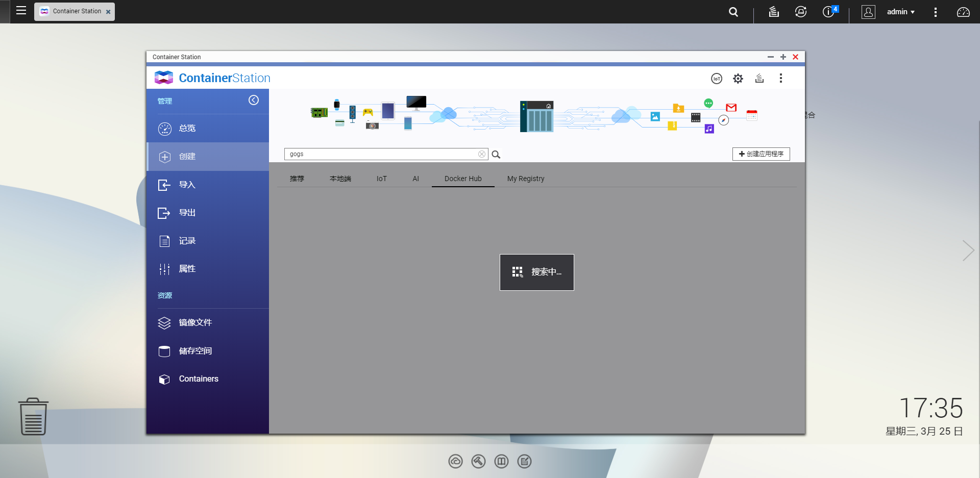Select Containers in the sidebar

[199, 379]
